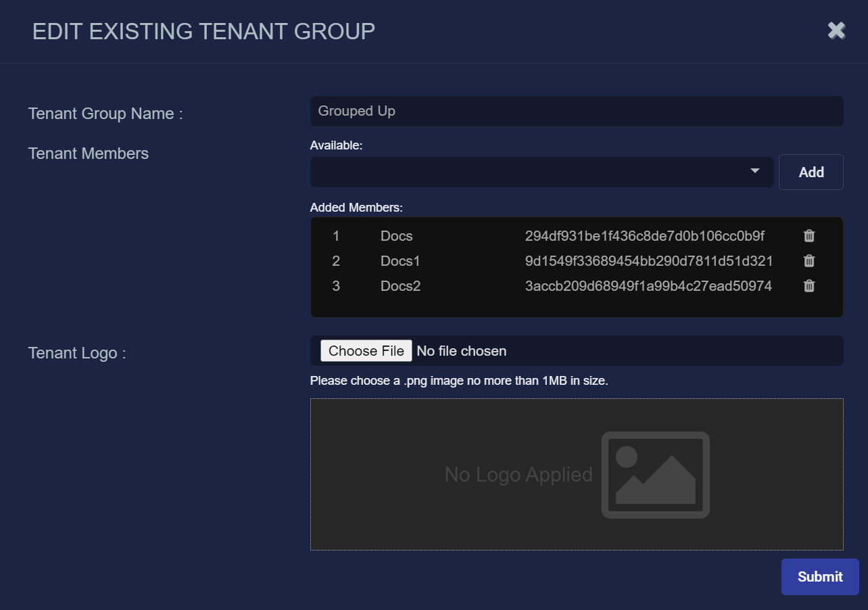Delete the Docs member with trash icon
868x610 pixels.
(x=809, y=236)
